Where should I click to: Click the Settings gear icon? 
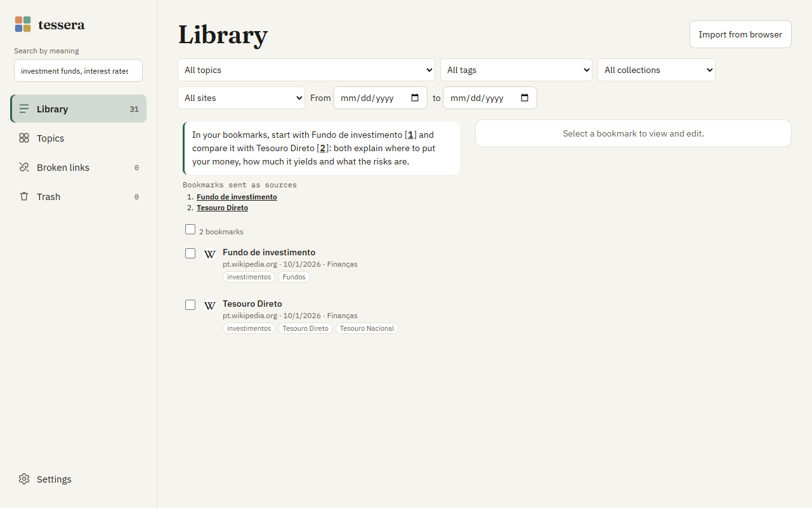[24, 479]
